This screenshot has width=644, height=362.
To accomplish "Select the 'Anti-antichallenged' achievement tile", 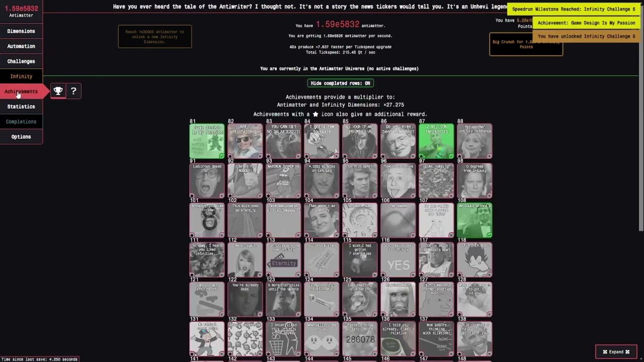I will 245,141.
